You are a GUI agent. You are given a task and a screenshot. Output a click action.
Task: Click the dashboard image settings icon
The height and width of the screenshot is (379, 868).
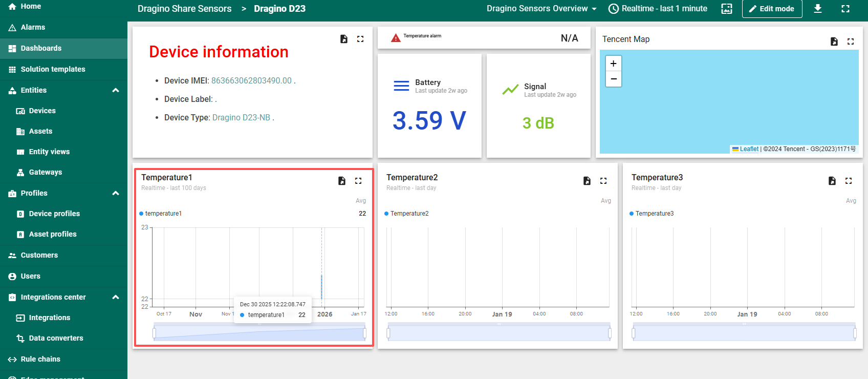(x=727, y=9)
